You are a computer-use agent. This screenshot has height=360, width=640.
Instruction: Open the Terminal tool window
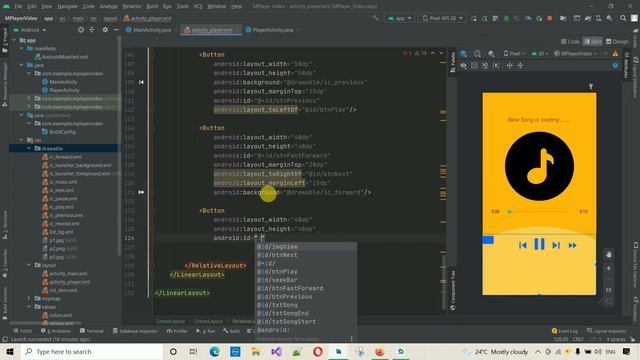pos(92,331)
